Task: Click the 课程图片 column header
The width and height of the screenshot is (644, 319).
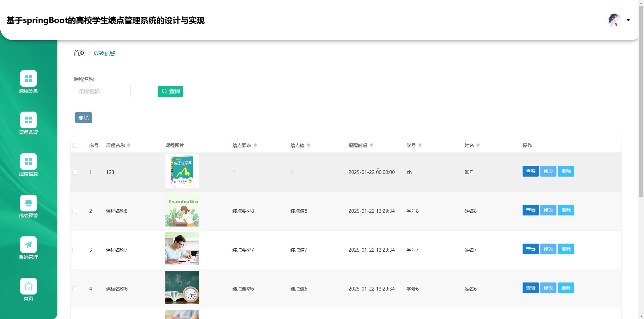Action: click(175, 145)
